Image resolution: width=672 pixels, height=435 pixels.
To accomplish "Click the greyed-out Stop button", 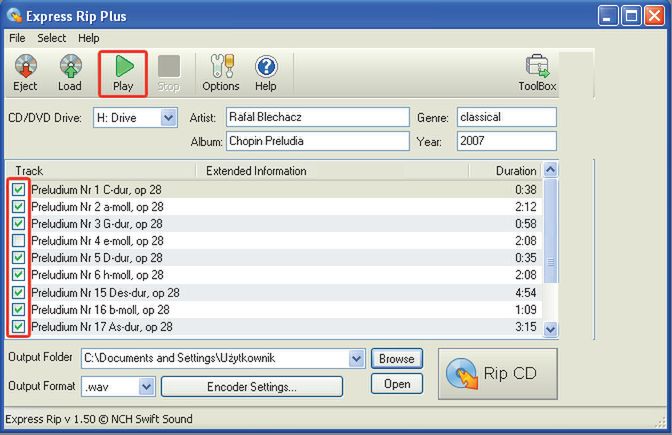I will coord(168,73).
